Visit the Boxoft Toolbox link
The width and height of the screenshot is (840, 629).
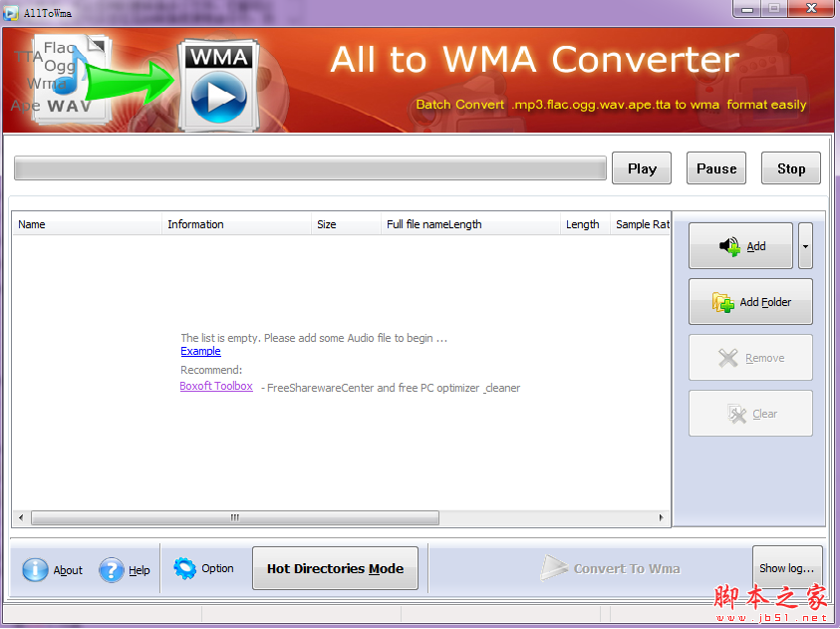(x=216, y=387)
